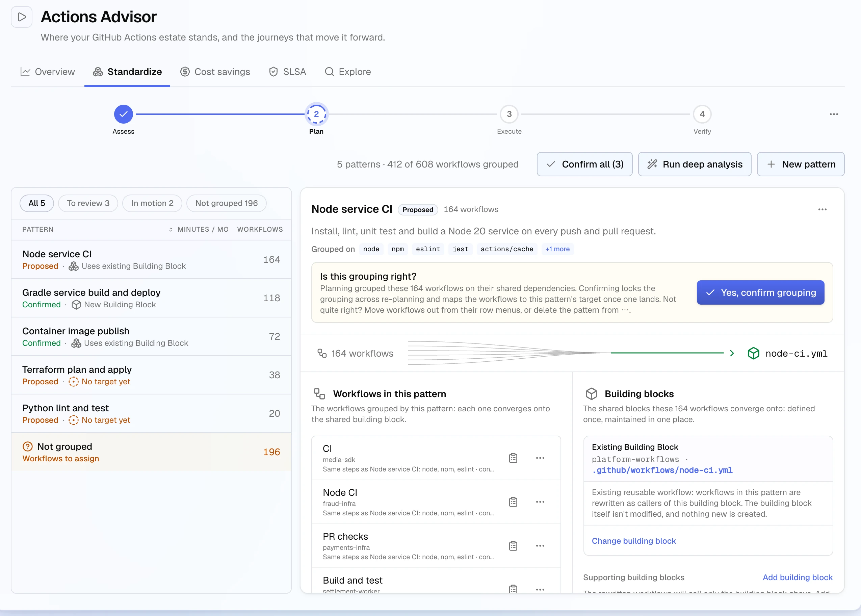
Task: Select the Execute step 3 marker
Action: (x=509, y=114)
